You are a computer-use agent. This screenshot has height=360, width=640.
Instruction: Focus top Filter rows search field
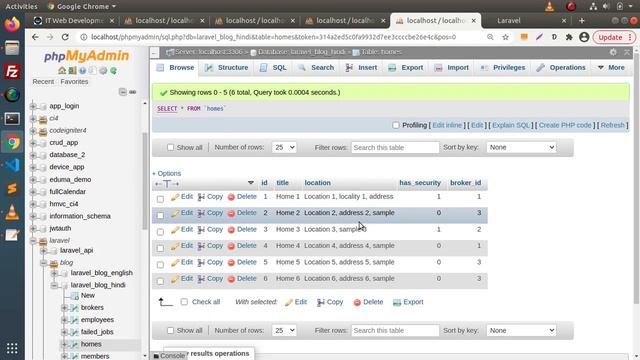coord(395,147)
